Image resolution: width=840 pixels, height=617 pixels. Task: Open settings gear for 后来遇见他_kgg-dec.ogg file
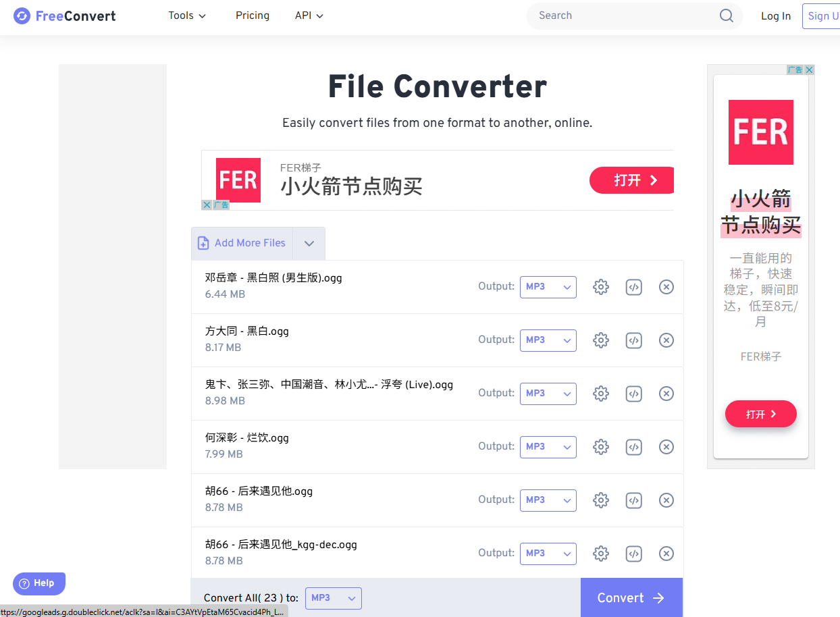coord(600,554)
